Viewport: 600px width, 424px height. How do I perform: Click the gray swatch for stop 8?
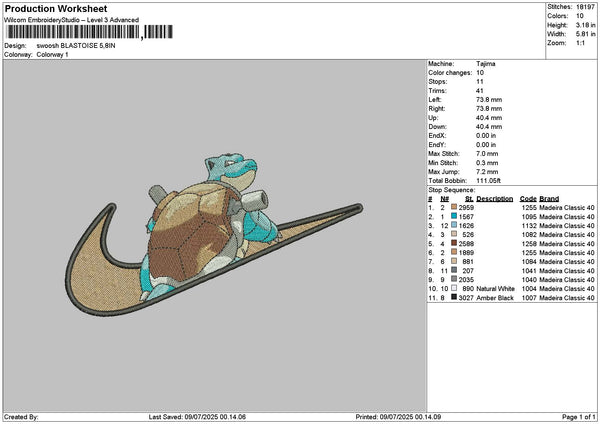click(455, 269)
